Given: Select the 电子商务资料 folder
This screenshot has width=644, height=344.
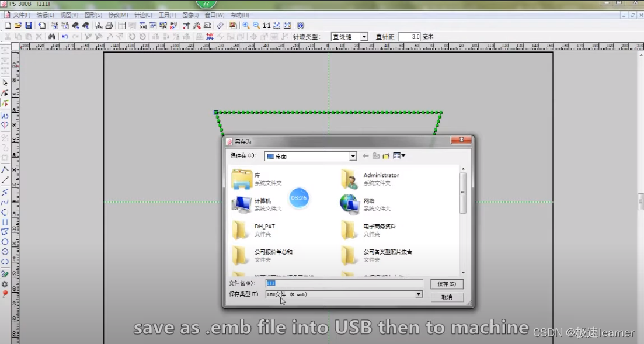Looking at the screenshot, I should coord(368,230).
